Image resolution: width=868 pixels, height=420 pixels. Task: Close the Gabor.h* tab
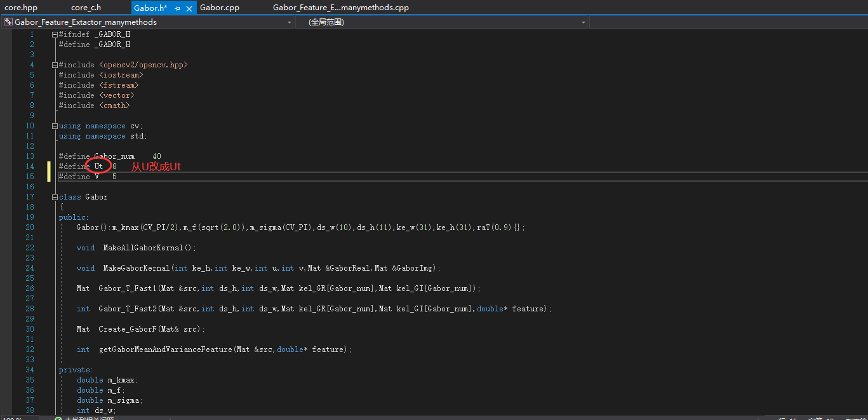189,8
